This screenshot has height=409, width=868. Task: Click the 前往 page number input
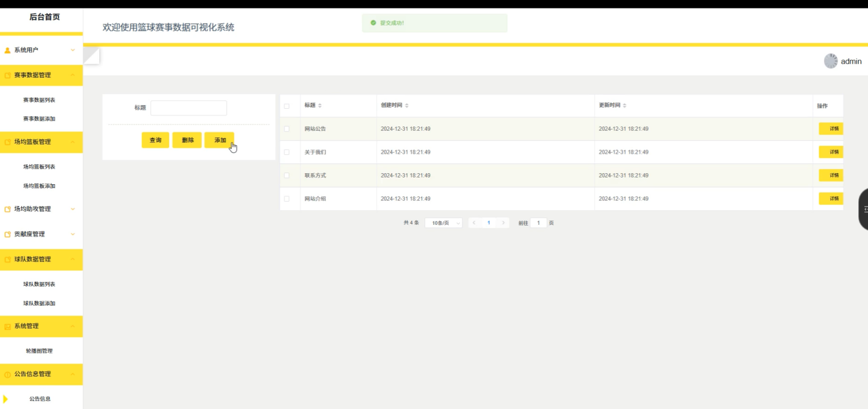(x=538, y=223)
